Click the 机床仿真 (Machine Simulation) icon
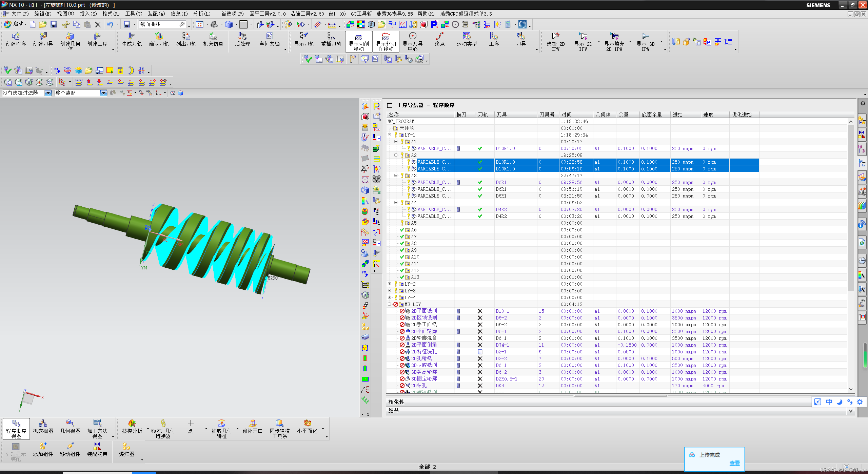Viewport: 868px width, 474px height. point(213,40)
